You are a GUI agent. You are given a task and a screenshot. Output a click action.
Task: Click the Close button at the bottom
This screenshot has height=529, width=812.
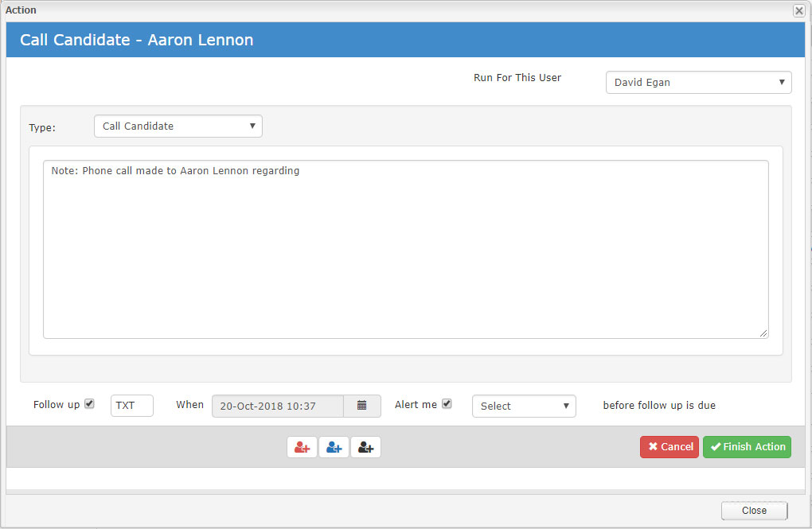tap(755, 511)
